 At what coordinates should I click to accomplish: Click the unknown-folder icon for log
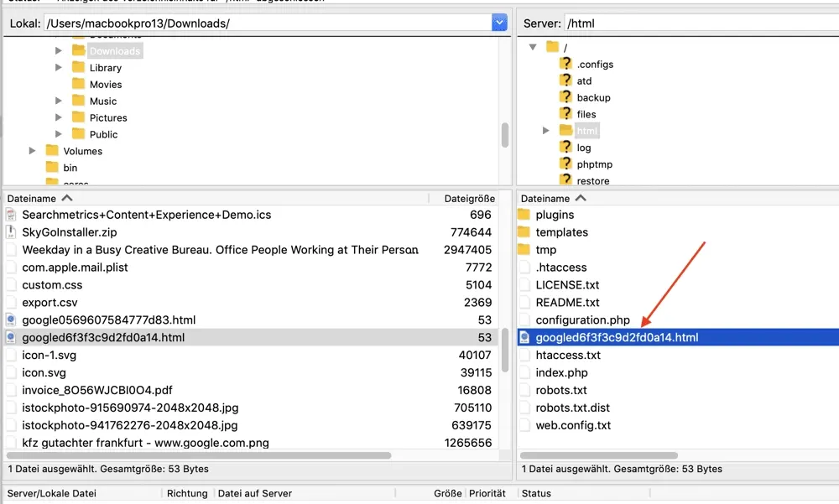pos(566,146)
